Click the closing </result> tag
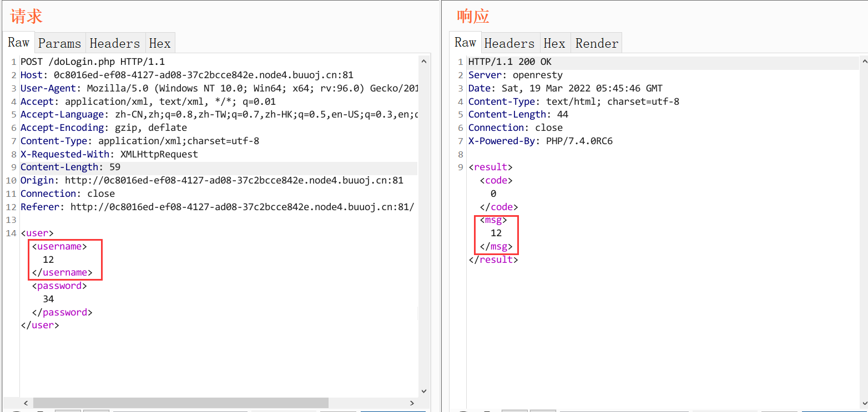Viewport: 868px width, 412px height. pyautogui.click(x=493, y=260)
